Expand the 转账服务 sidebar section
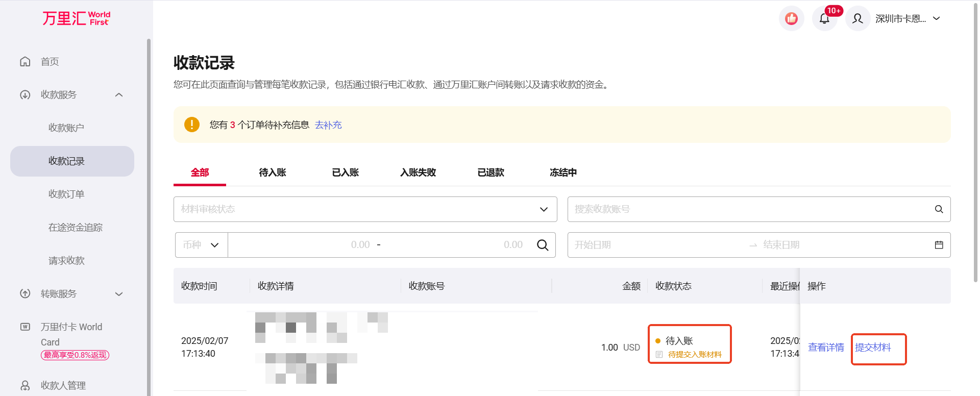Viewport: 980px width, 396px height. 119,294
